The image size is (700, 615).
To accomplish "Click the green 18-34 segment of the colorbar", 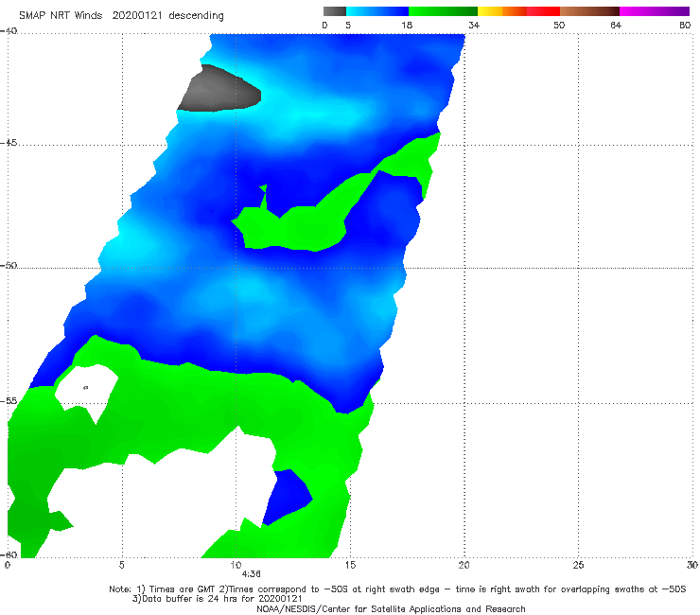I will pyautogui.click(x=443, y=11).
